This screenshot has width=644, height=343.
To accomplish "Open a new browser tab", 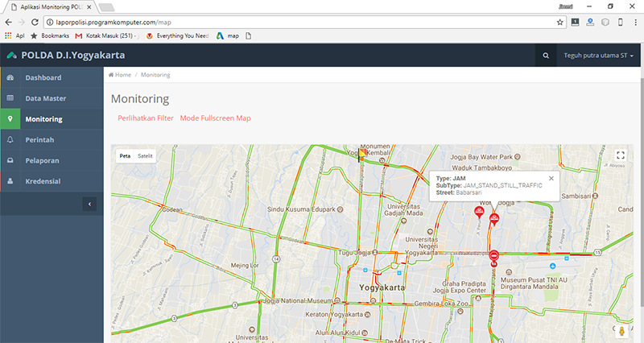I will [x=106, y=7].
